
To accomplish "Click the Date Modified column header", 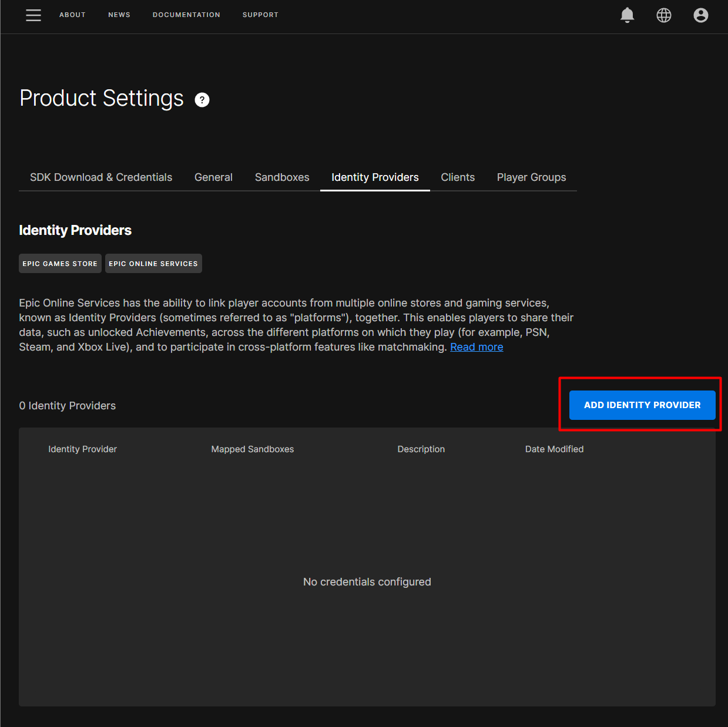I will 554,449.
